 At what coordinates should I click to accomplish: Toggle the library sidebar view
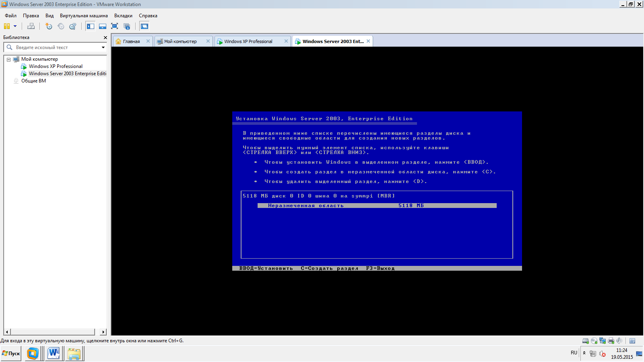tap(91, 26)
